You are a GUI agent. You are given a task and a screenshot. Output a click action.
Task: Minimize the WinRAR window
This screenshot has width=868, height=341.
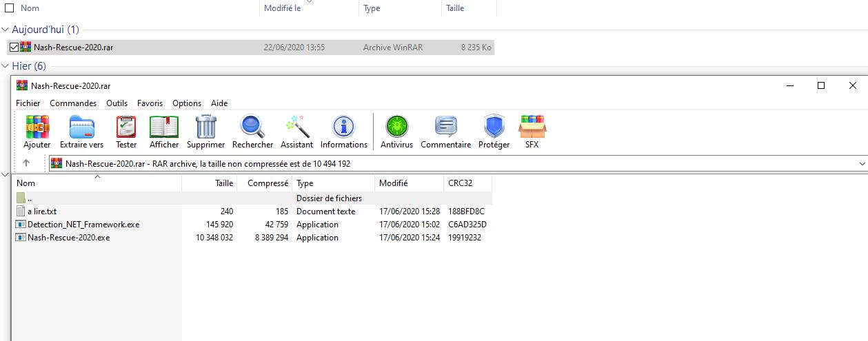point(789,85)
